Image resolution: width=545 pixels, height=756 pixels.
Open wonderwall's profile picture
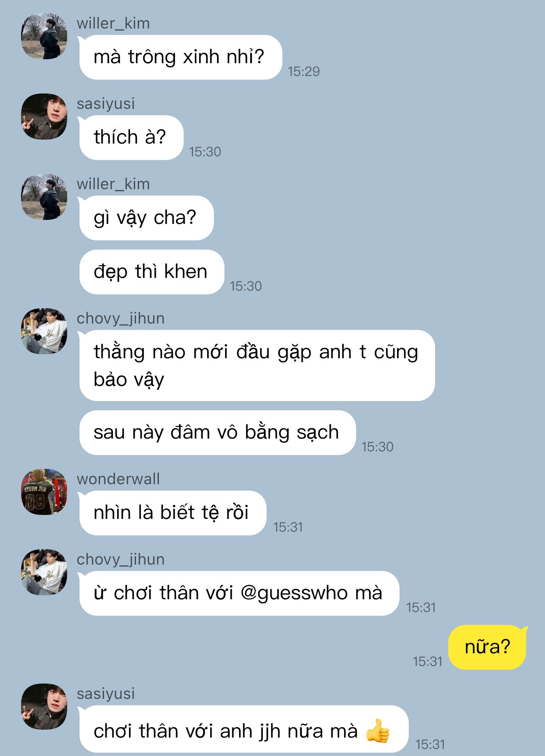[x=44, y=492]
